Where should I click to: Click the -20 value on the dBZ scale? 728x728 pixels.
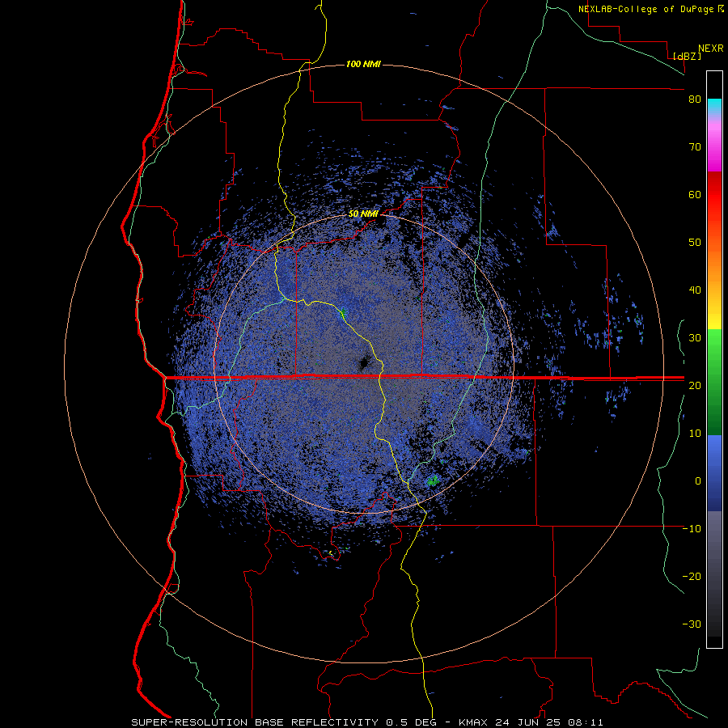click(692, 576)
